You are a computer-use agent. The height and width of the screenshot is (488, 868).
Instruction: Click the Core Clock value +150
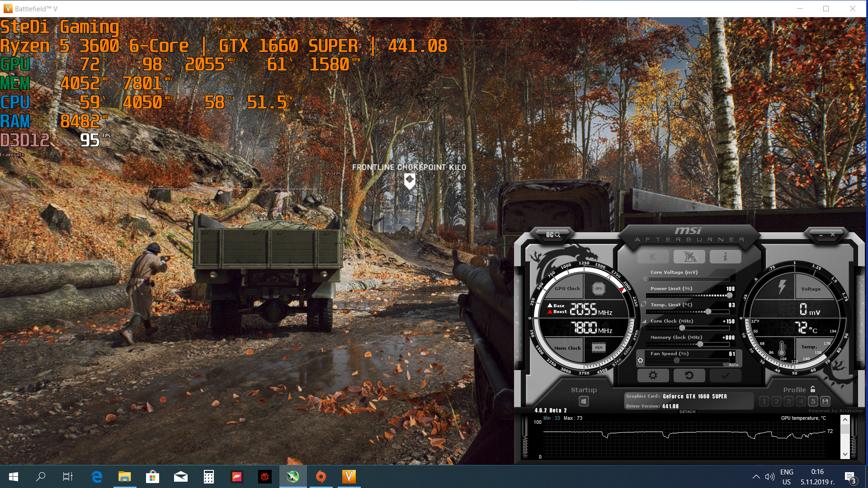[x=729, y=321]
